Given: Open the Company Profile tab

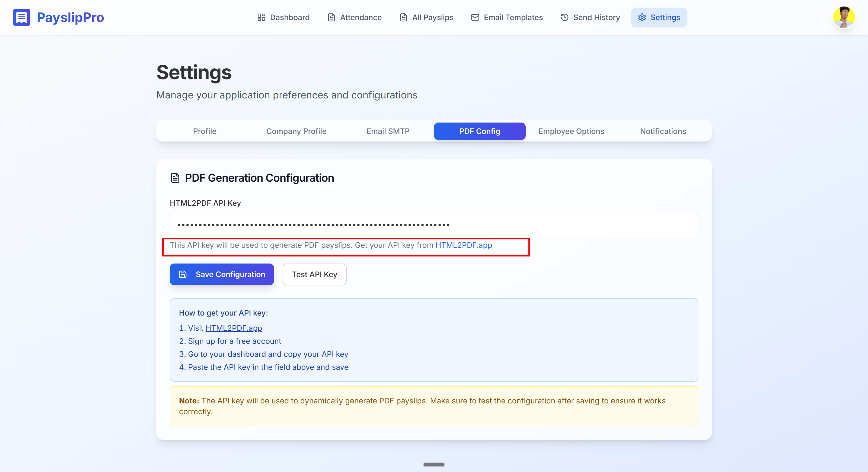Looking at the screenshot, I should [x=296, y=131].
